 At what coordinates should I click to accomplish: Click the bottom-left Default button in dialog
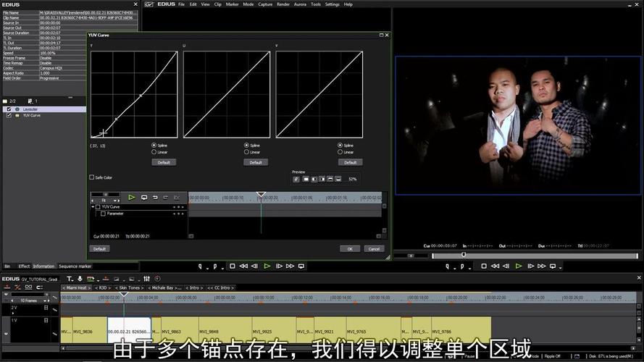[x=99, y=249]
